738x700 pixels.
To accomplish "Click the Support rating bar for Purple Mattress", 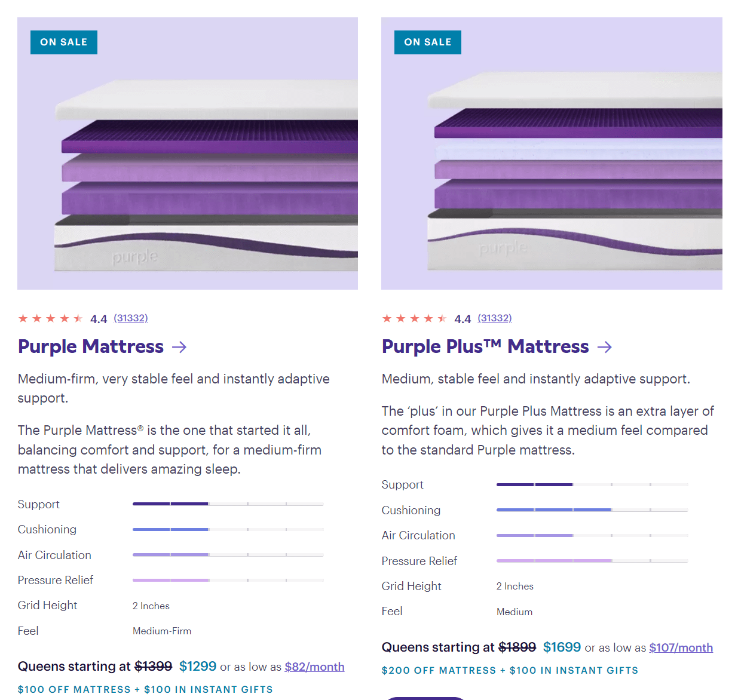I will (228, 504).
